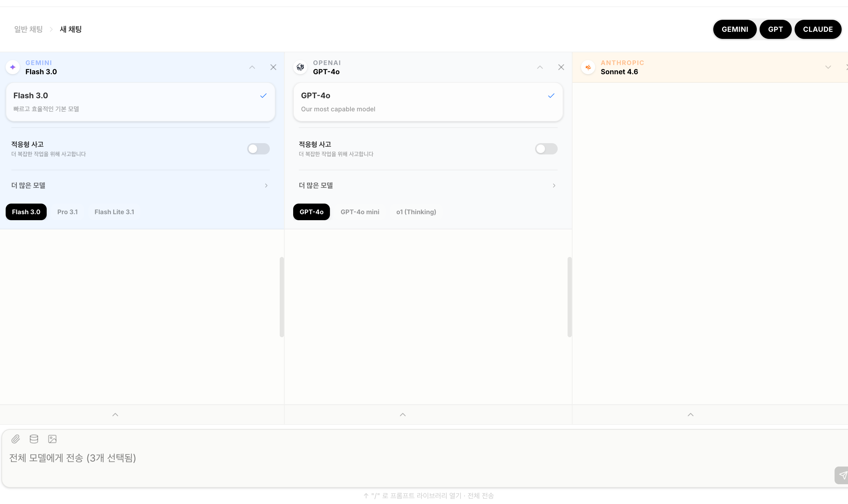The height and width of the screenshot is (504, 848).
Task: Select the Flash 3.0 model card
Action: (140, 102)
